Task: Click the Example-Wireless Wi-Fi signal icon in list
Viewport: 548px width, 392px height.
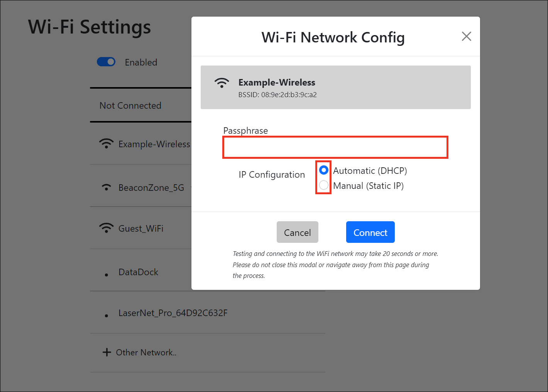Action: pyautogui.click(x=106, y=144)
